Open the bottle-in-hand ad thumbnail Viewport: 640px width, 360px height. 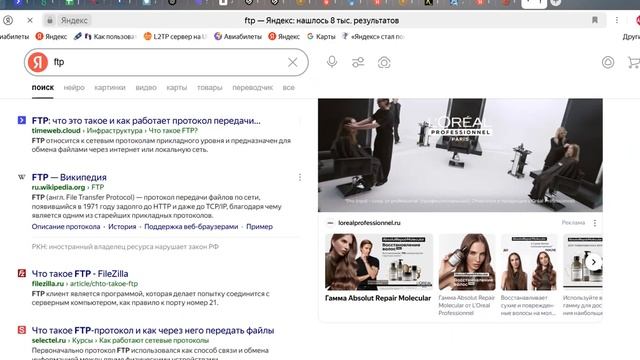click(x=467, y=262)
